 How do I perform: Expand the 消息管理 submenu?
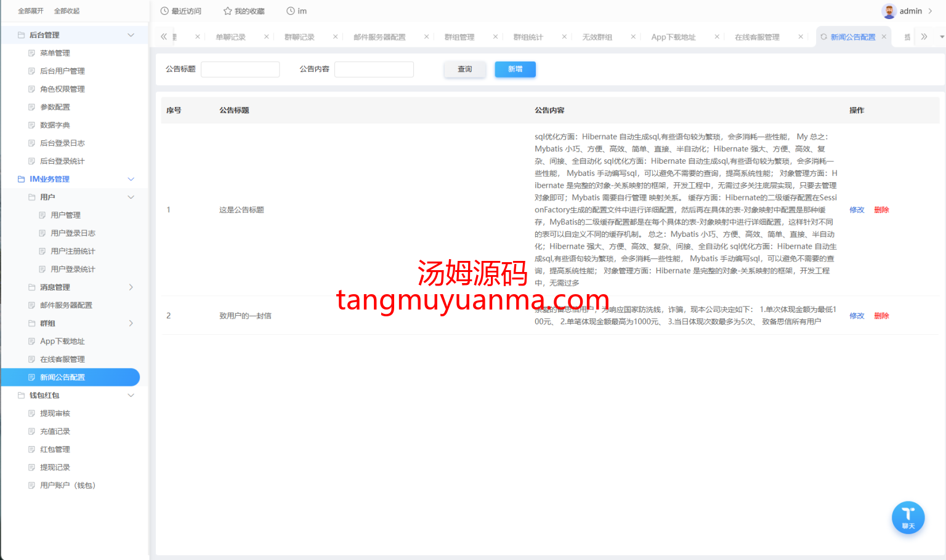click(x=131, y=287)
